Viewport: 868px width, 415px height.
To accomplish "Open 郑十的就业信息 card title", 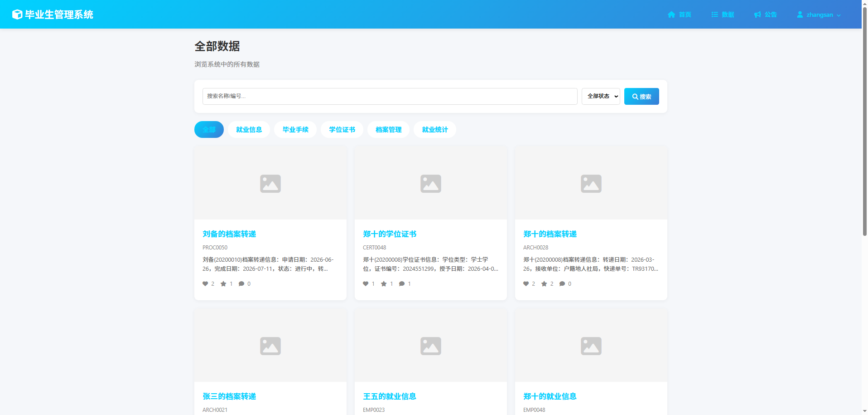I will pyautogui.click(x=550, y=396).
